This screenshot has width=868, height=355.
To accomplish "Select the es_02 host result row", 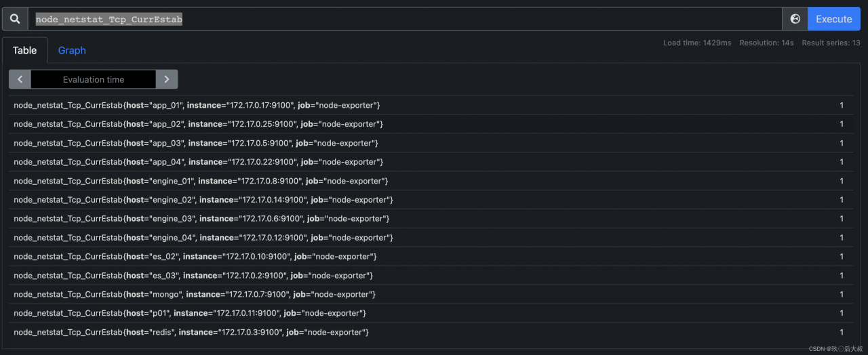I will pos(431,257).
